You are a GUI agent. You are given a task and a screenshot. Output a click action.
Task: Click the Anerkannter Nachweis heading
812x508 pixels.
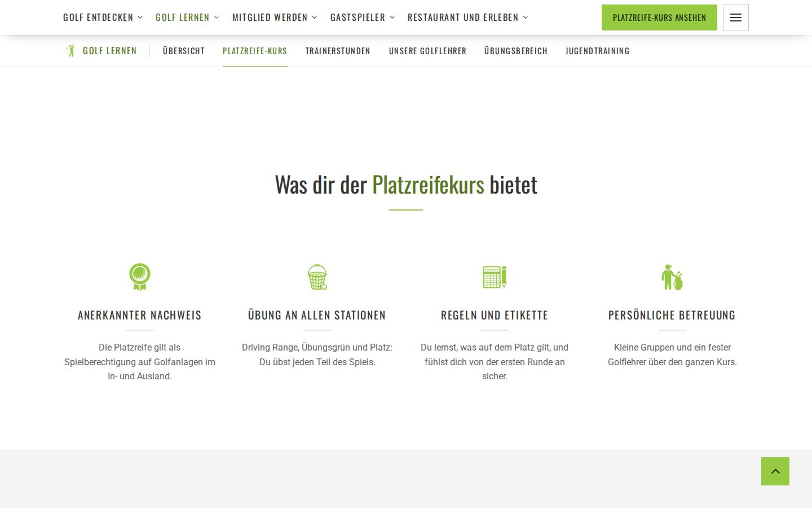click(x=140, y=315)
